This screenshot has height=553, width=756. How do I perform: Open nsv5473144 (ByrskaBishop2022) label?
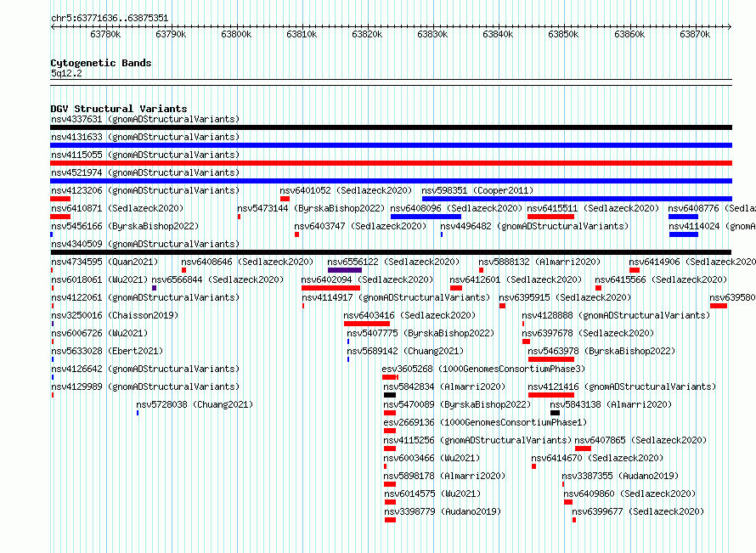pyautogui.click(x=311, y=208)
